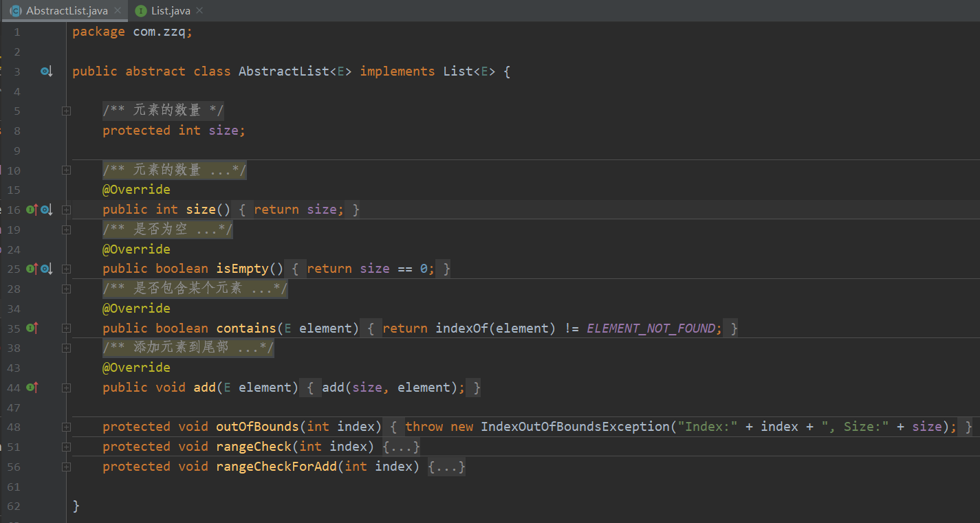The image size is (980, 523).
Task: Expand the folded Javadoc at line 10
Action: [66, 170]
